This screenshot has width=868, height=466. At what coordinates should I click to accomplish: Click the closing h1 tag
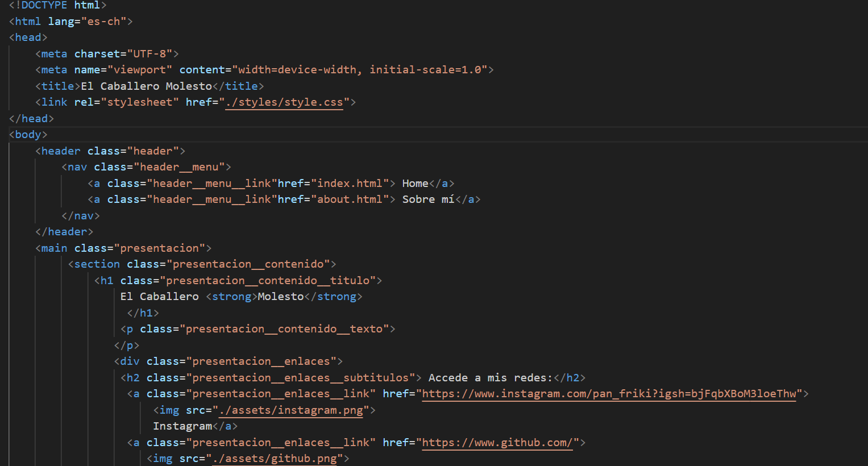(x=143, y=313)
